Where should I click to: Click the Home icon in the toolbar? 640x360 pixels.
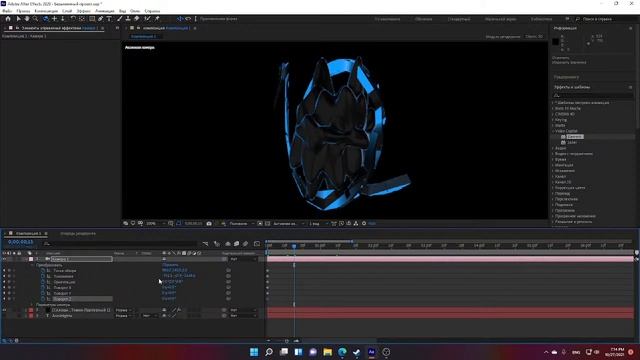coord(8,19)
